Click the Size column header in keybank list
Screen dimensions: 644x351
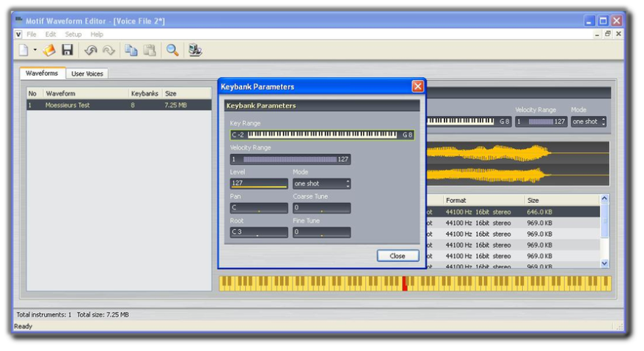(563, 200)
